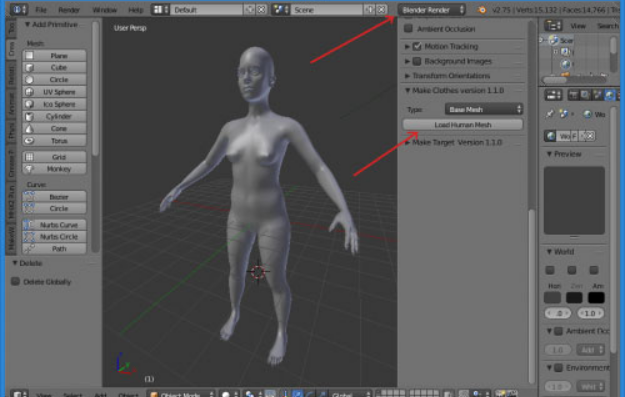Screen dimensions: 625x397
Task: Open the Outliner View menu
Action: (578, 26)
